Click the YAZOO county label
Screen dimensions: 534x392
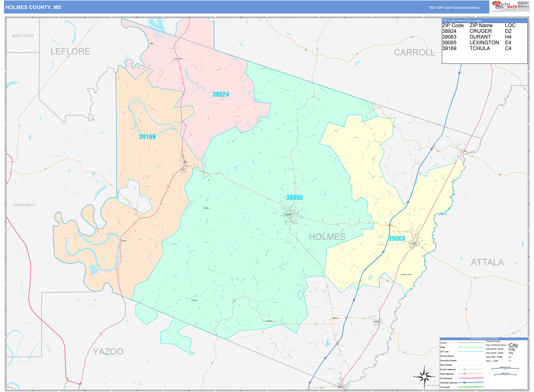[x=108, y=351]
